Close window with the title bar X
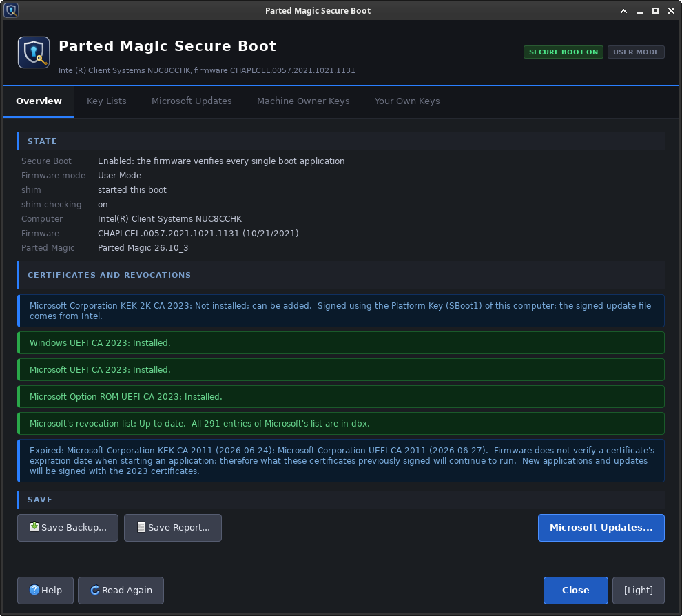Image resolution: width=682 pixels, height=616 pixels. [x=671, y=11]
